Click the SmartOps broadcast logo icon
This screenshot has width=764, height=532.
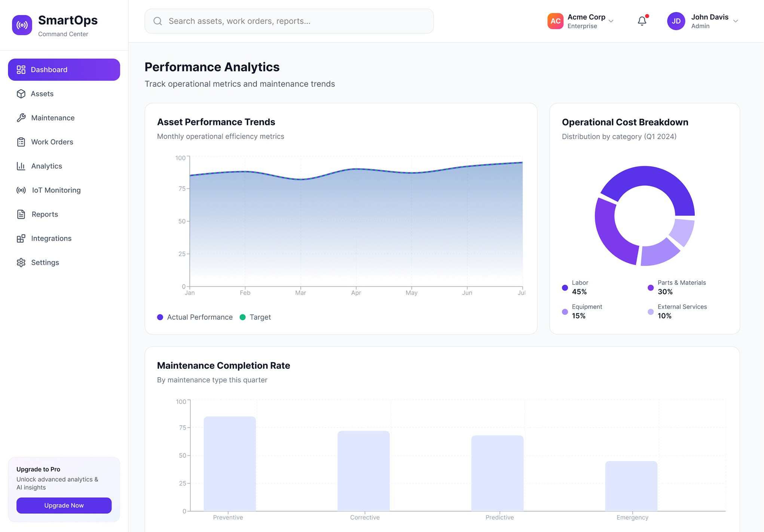point(22,25)
